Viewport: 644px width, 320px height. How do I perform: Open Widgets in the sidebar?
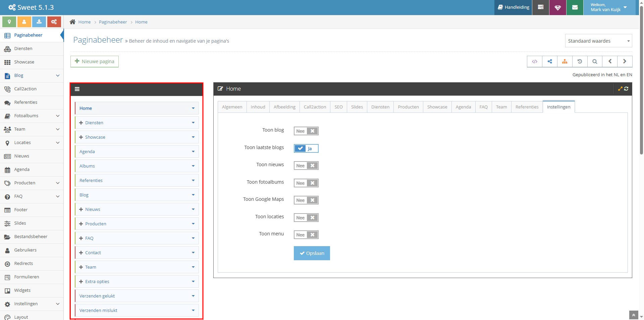(x=32, y=290)
